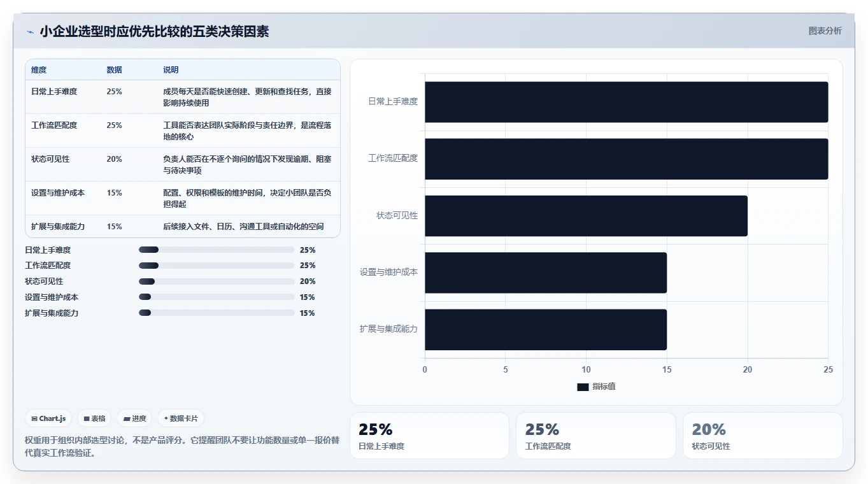Click description starting 后续接入文件、日历
Image resolution: width=868 pixels, height=484 pixels.
pyautogui.click(x=243, y=227)
